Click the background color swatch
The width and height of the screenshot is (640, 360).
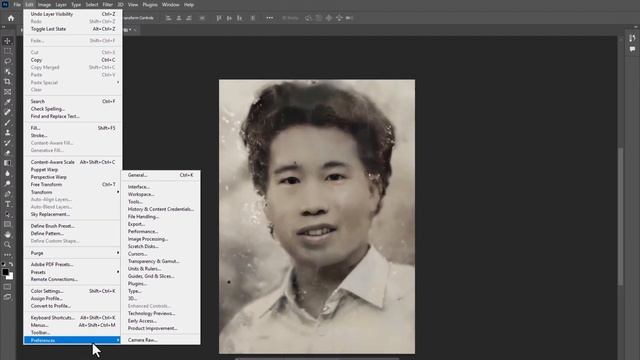11,277
